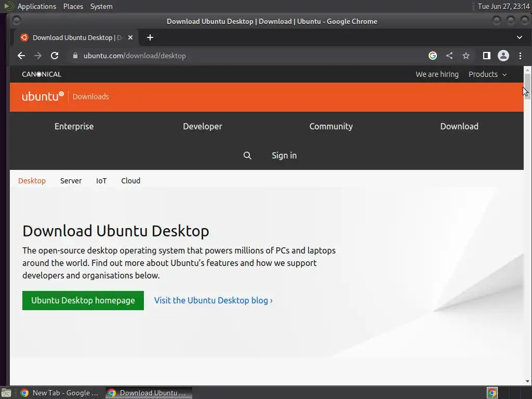Close the Download Ubuntu Desktop tab

tap(130, 37)
